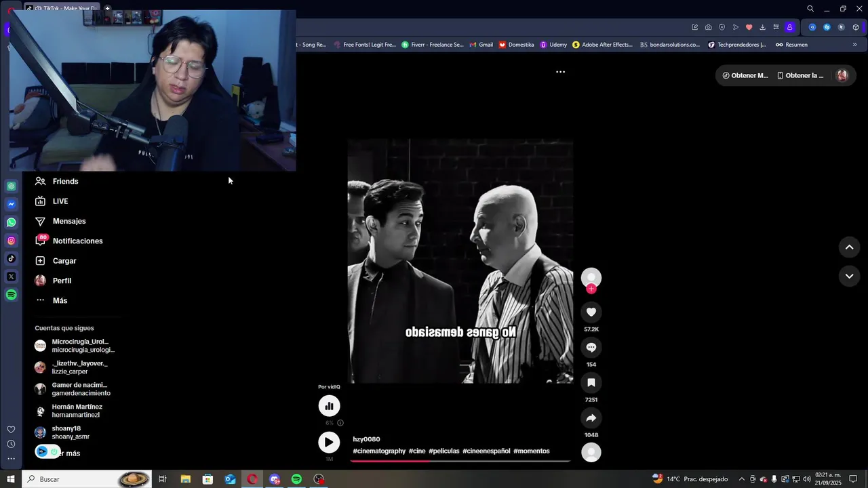Open Instagram in the Opera sidebar
Image resolution: width=868 pixels, height=488 pixels.
click(12, 241)
